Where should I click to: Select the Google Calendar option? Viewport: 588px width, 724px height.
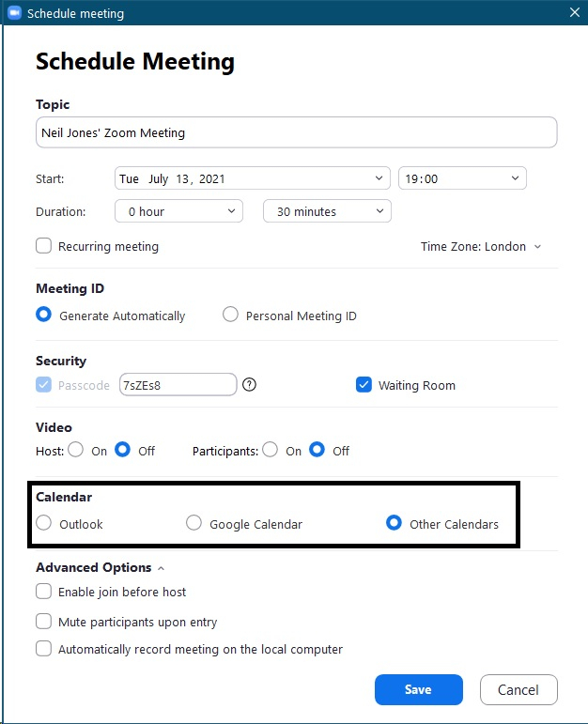click(x=194, y=523)
